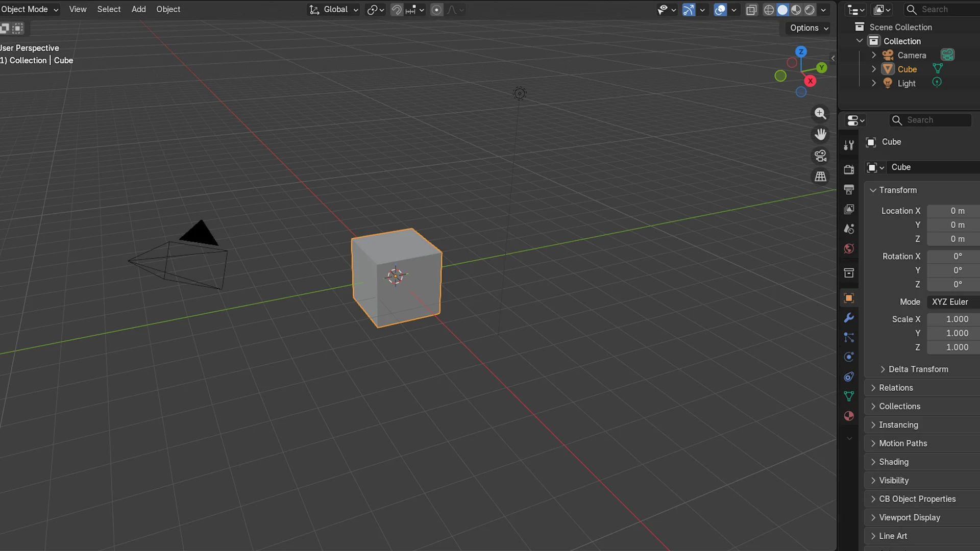Image resolution: width=980 pixels, height=551 pixels.
Task: Collapse the Collection in outliner
Action: tap(860, 41)
